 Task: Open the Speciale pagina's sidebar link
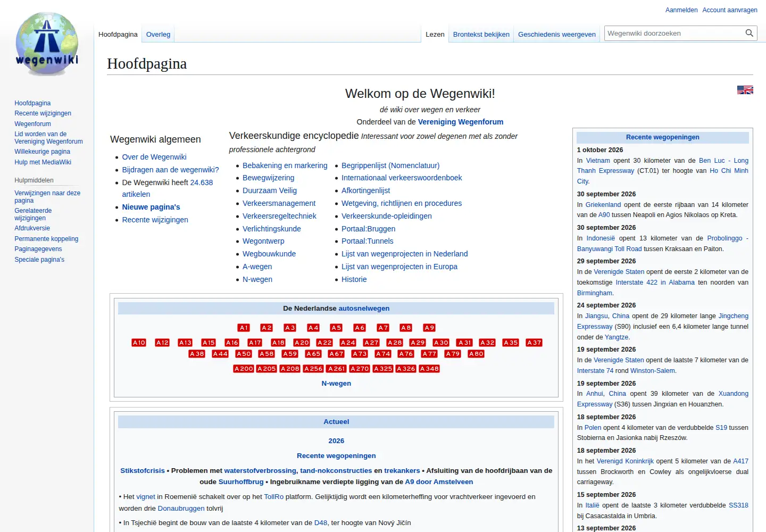pyautogui.click(x=39, y=260)
